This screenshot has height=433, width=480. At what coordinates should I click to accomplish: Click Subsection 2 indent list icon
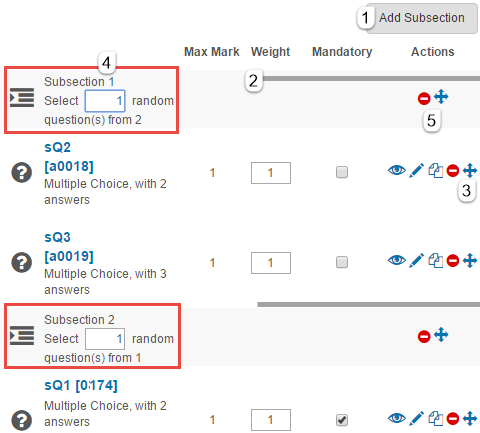[x=22, y=335]
